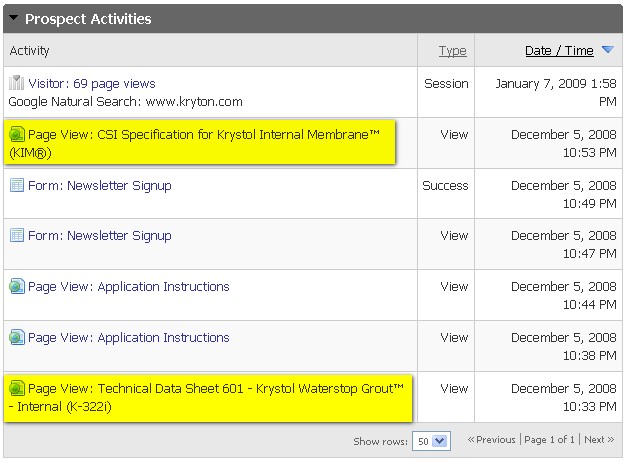Click the 10:44 PM Application Instructions page icon
Screen dimensions: 631x463
click(16, 287)
